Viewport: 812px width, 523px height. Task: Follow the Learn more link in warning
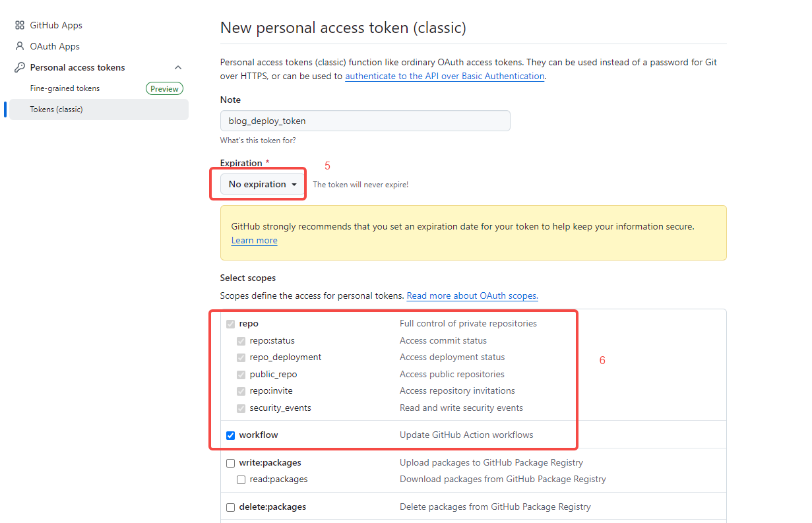point(254,241)
